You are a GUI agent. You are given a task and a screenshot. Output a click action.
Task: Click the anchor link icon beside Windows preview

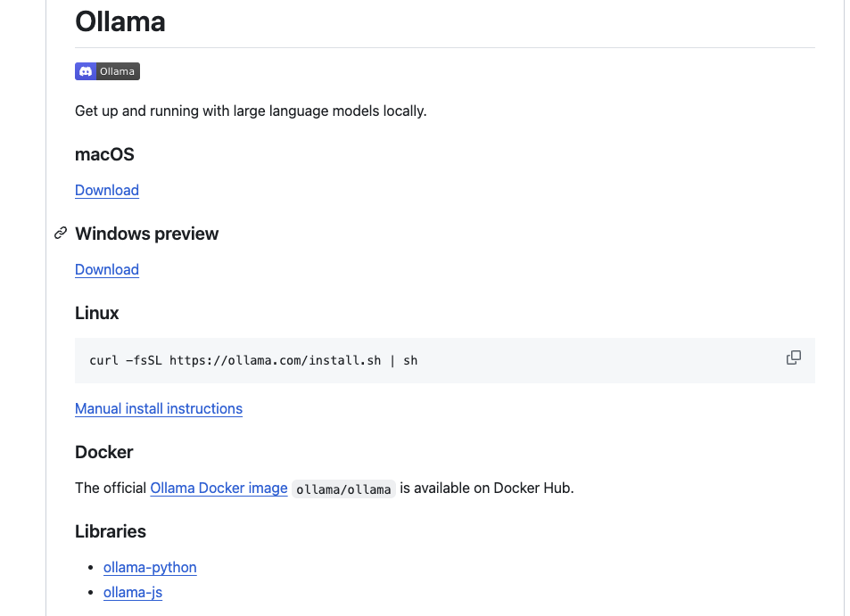(x=61, y=233)
